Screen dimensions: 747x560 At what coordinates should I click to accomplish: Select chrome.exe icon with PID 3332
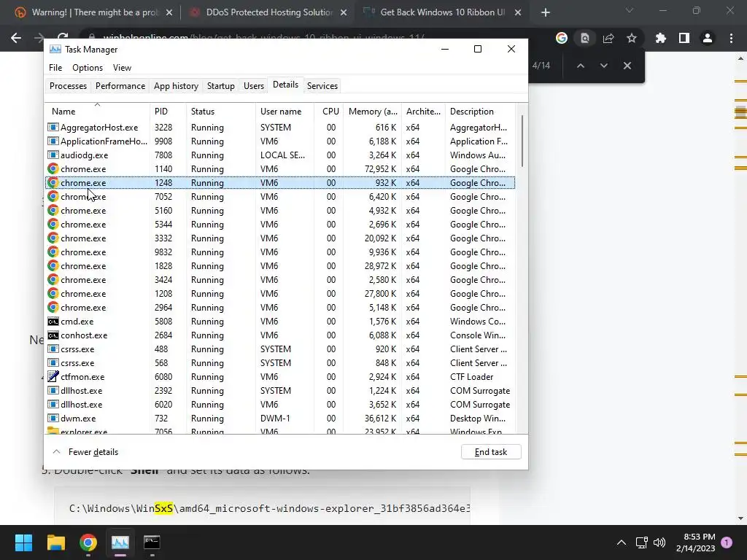(x=53, y=238)
